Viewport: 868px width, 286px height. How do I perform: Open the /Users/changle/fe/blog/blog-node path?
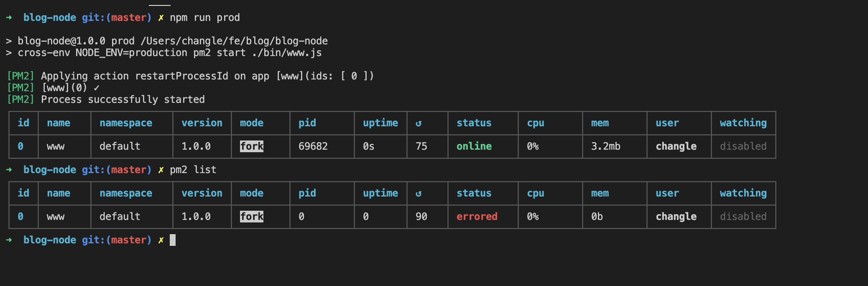click(x=234, y=41)
